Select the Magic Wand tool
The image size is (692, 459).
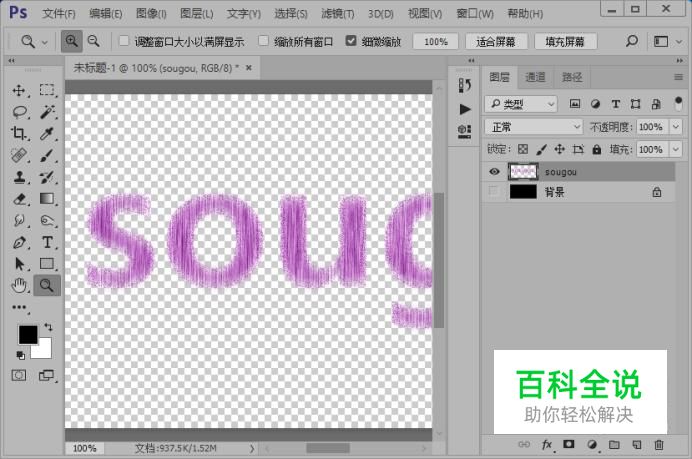pyautogui.click(x=47, y=112)
